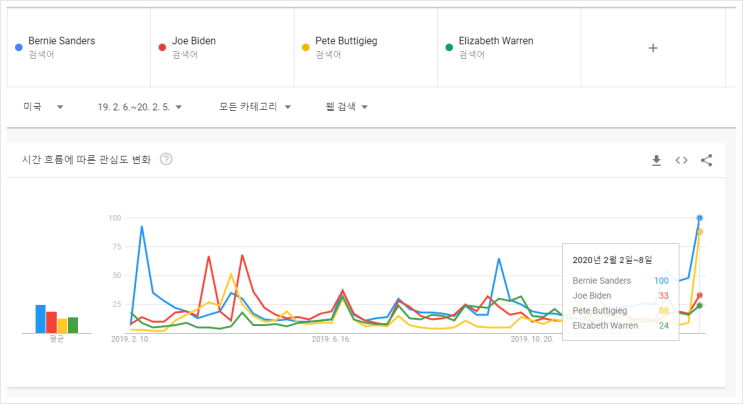Edit the Elizabeth Warren search term
The image size is (743, 404).
(x=495, y=41)
